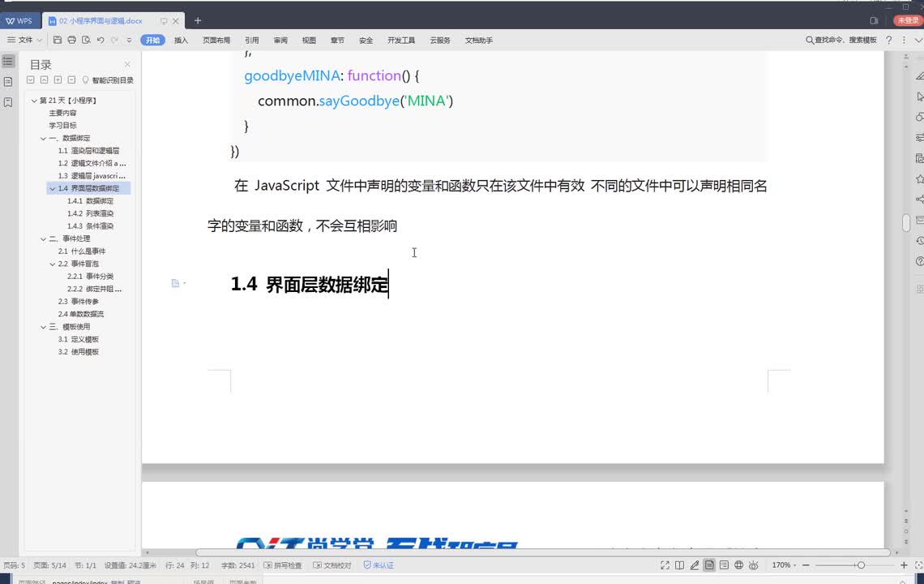Open the 安全 tab
The height and width of the screenshot is (584, 924).
(x=366, y=40)
